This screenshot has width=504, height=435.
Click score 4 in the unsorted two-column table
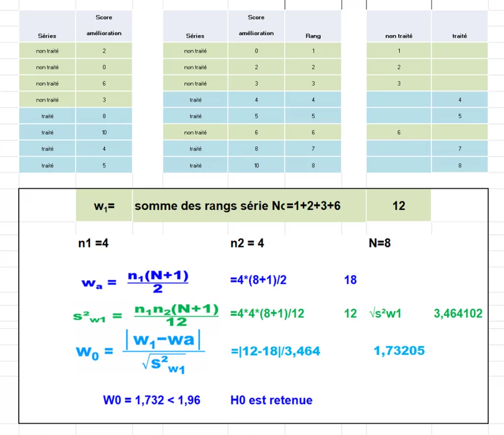coord(104,149)
